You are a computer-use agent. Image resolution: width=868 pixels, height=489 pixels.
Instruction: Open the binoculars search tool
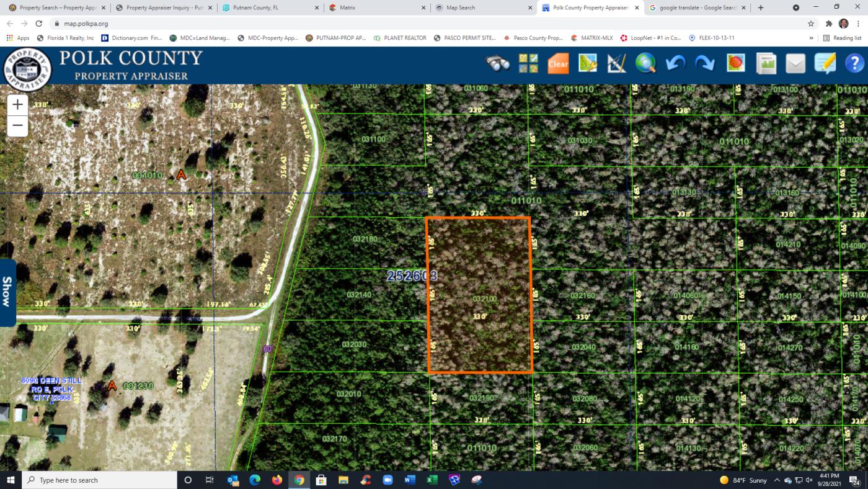(498, 63)
